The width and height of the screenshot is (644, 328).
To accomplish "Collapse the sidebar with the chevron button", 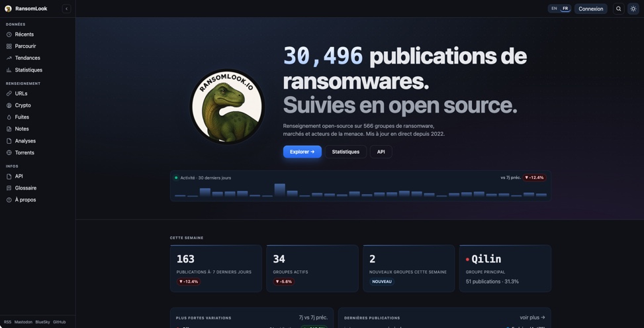I will 66,9.
